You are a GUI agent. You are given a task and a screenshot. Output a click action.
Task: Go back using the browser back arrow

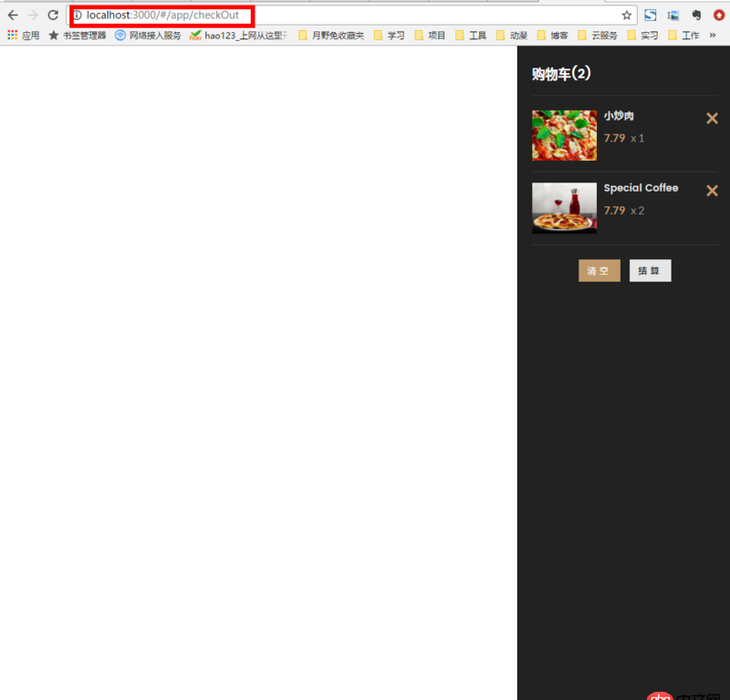click(x=13, y=16)
